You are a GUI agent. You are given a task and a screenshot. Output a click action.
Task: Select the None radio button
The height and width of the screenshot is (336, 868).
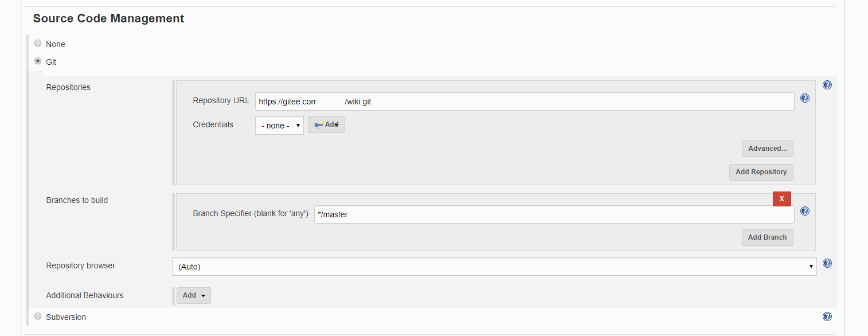pyautogui.click(x=38, y=43)
